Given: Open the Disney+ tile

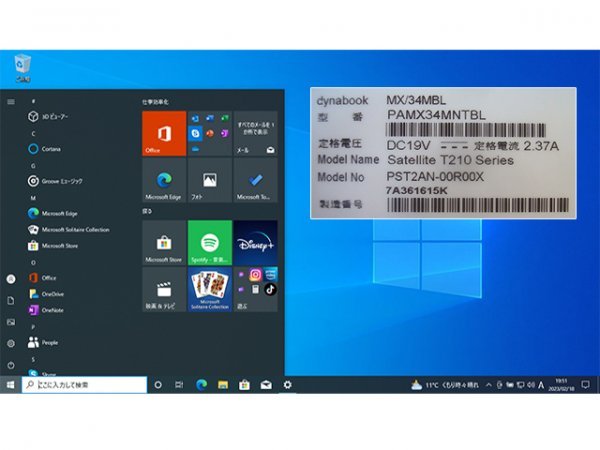Looking at the screenshot, I should click(255, 243).
